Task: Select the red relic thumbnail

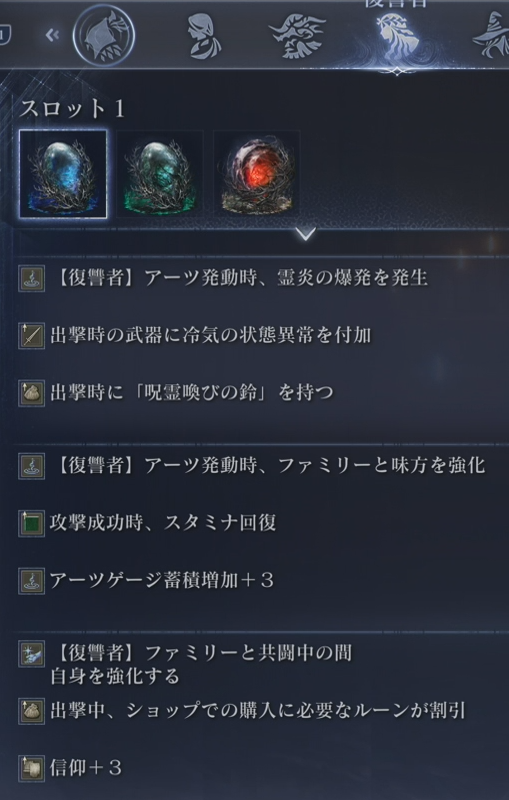Action: [257, 174]
